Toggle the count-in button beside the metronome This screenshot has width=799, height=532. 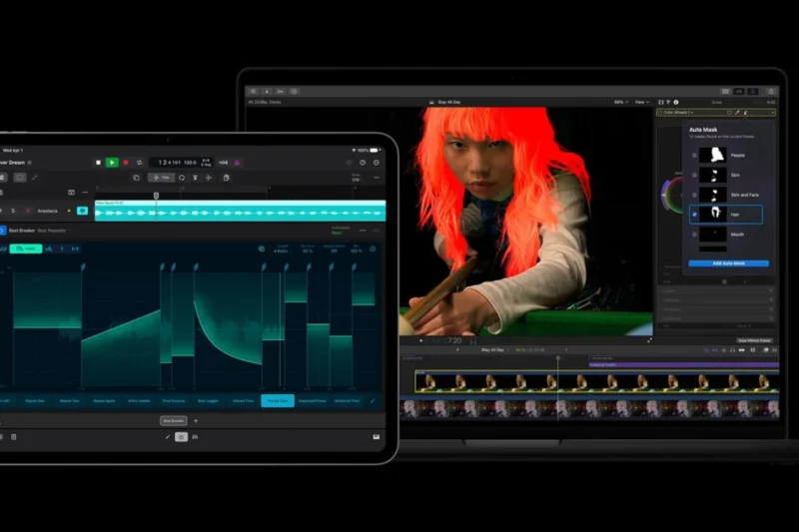pos(223,163)
